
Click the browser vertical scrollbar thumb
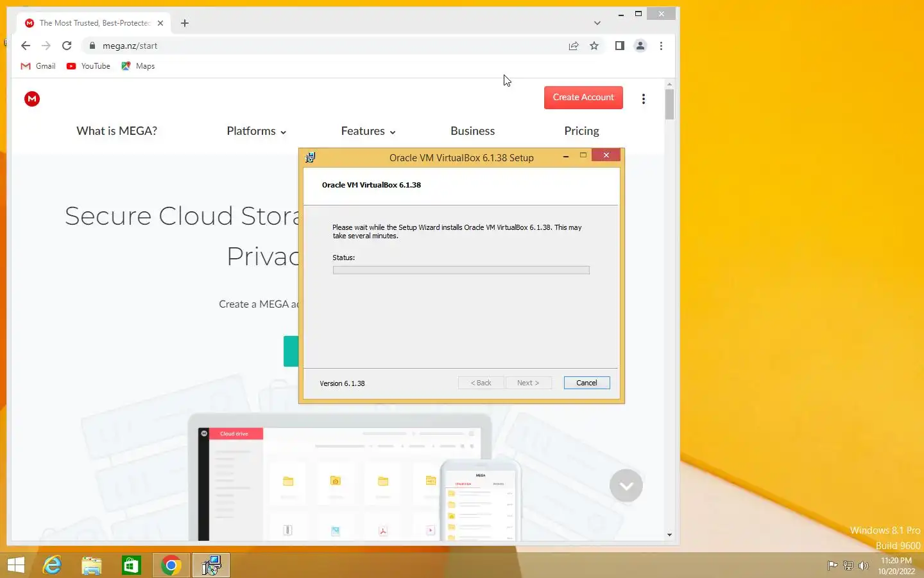[x=669, y=104]
